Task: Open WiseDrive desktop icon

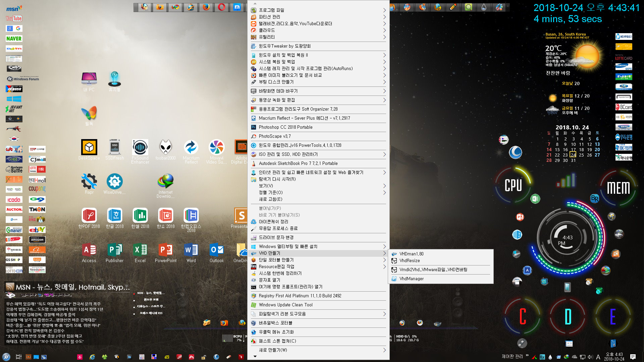Action: tap(115, 184)
